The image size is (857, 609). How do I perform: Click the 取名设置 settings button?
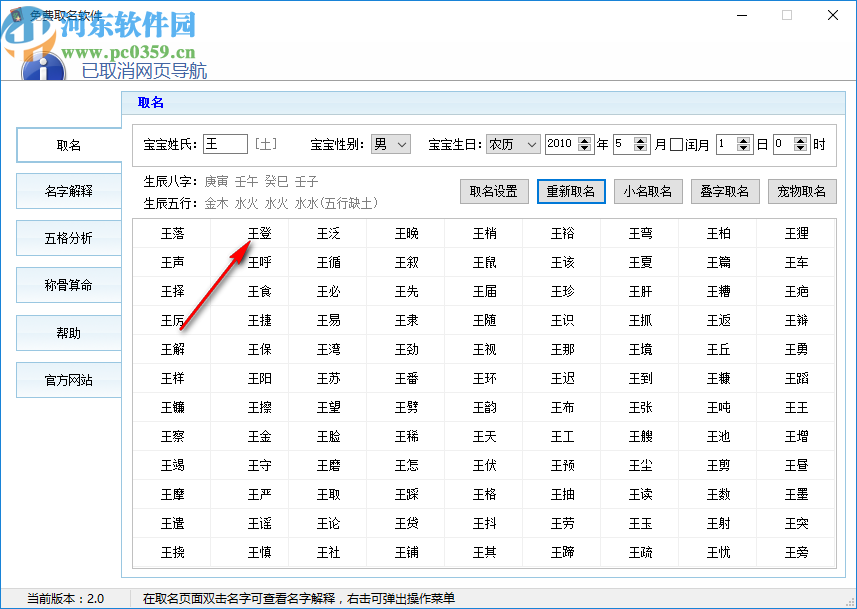click(x=494, y=191)
